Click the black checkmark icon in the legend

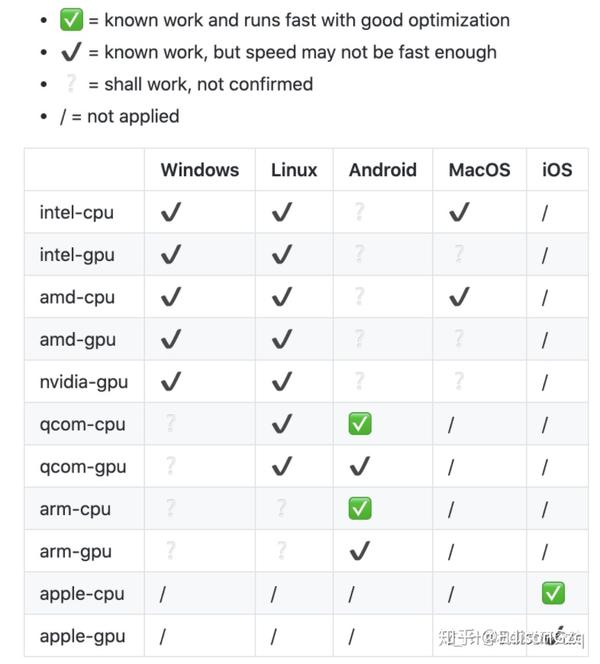pos(71,52)
